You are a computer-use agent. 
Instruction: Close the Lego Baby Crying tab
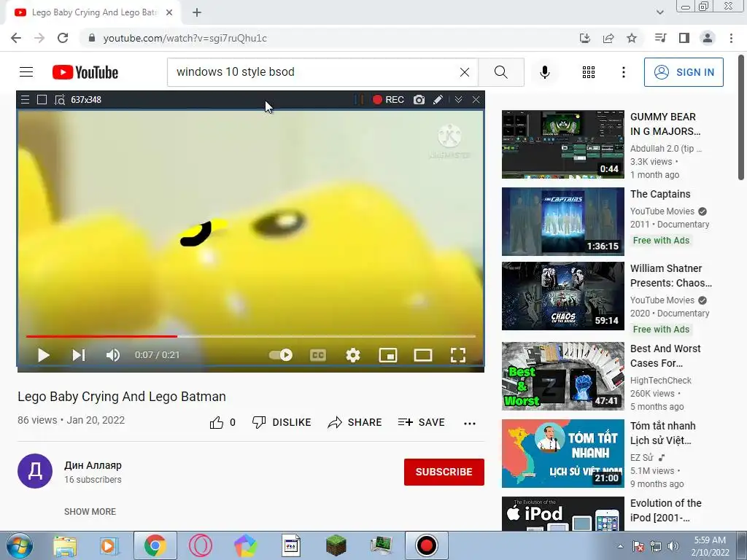(x=169, y=13)
